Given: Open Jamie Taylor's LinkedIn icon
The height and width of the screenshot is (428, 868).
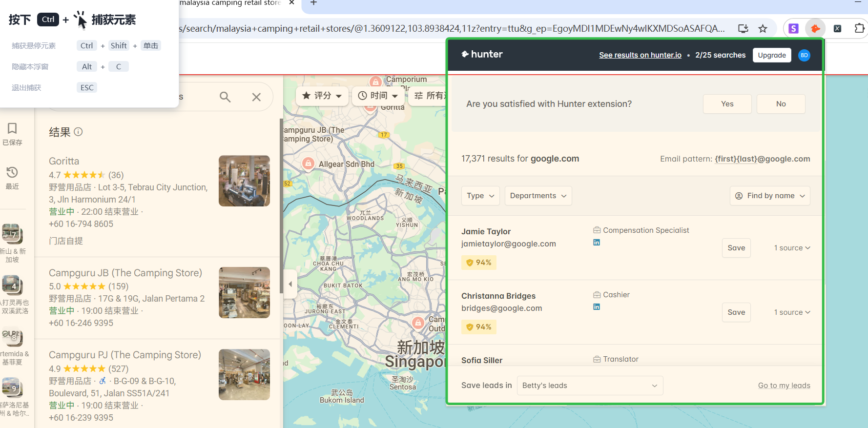Looking at the screenshot, I should click(x=597, y=243).
